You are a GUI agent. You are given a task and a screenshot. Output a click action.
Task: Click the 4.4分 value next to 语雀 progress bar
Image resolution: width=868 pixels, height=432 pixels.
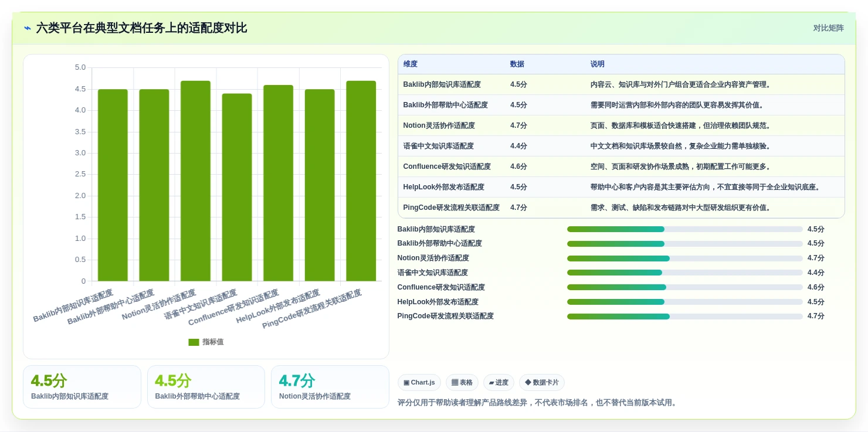click(x=816, y=273)
